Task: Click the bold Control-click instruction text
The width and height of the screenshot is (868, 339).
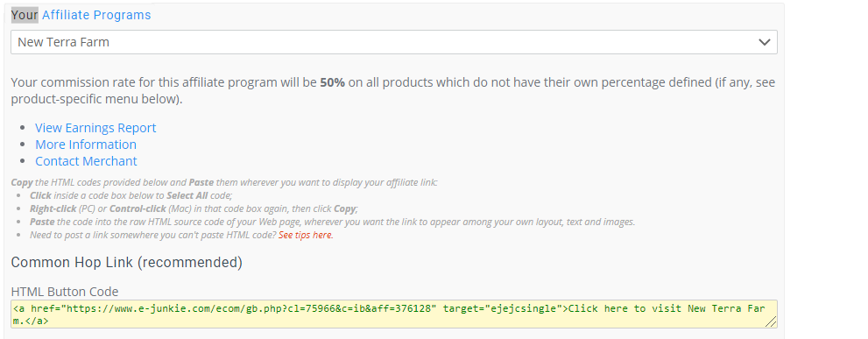Action: pyautogui.click(x=138, y=208)
